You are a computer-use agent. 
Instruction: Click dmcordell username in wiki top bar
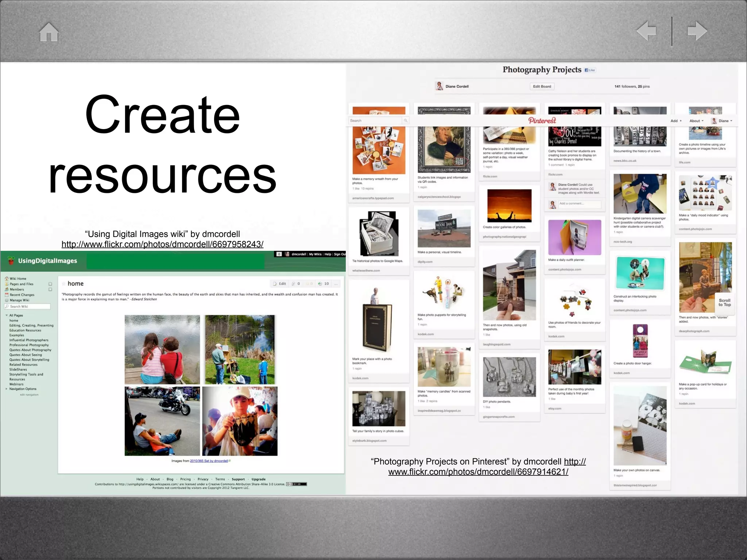pyautogui.click(x=299, y=254)
